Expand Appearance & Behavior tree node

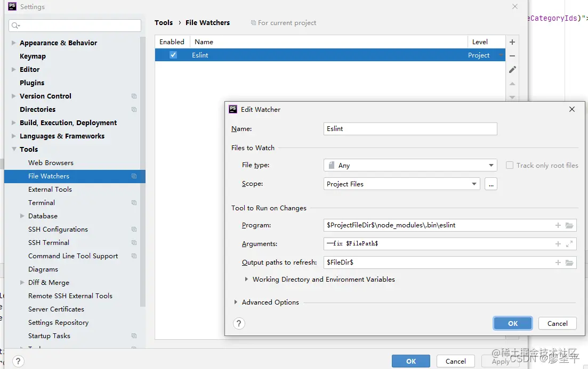tap(13, 43)
